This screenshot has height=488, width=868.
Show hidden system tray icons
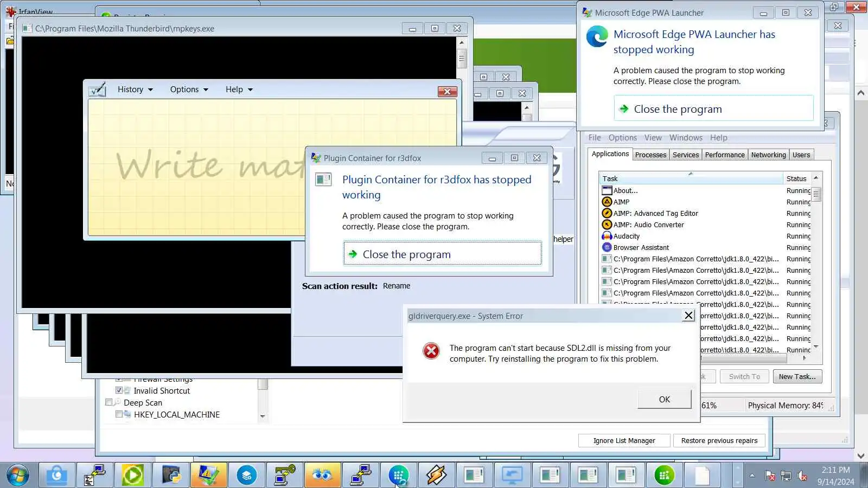pos(752,476)
